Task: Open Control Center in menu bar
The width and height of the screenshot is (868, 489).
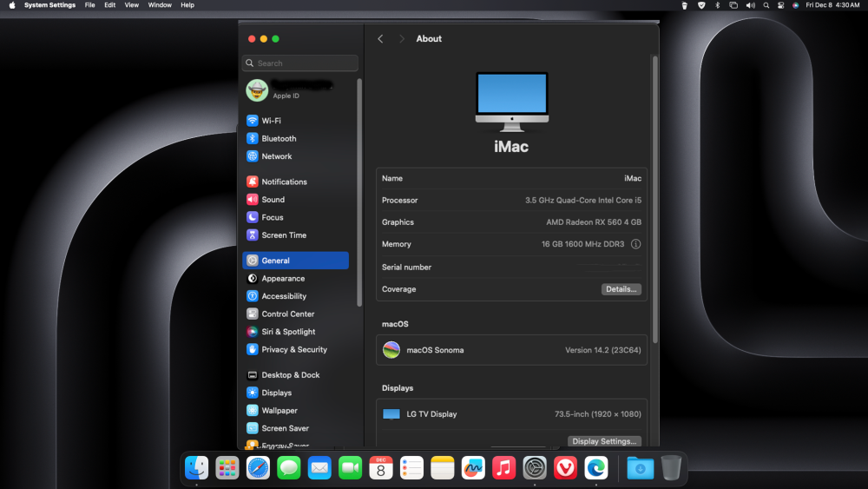Action: click(x=780, y=5)
